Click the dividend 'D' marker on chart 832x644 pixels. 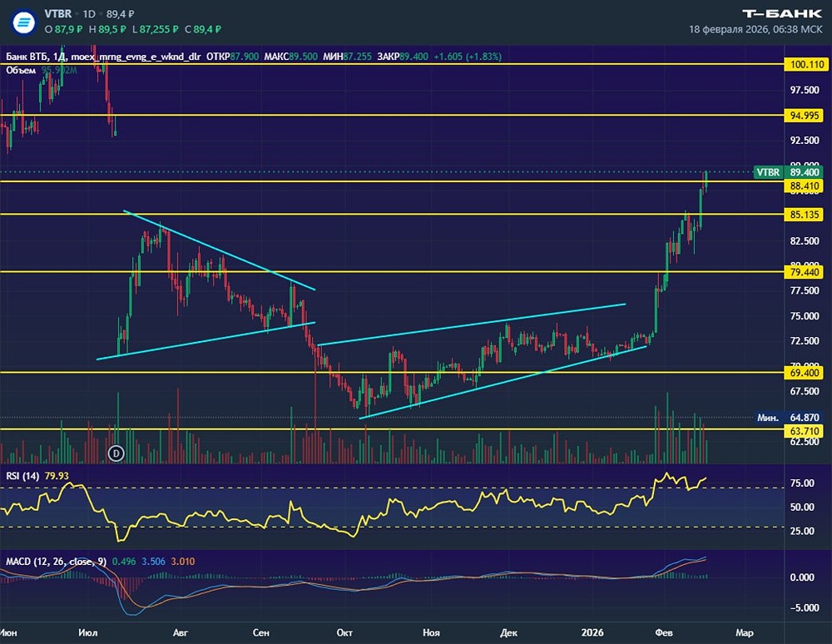click(x=116, y=453)
